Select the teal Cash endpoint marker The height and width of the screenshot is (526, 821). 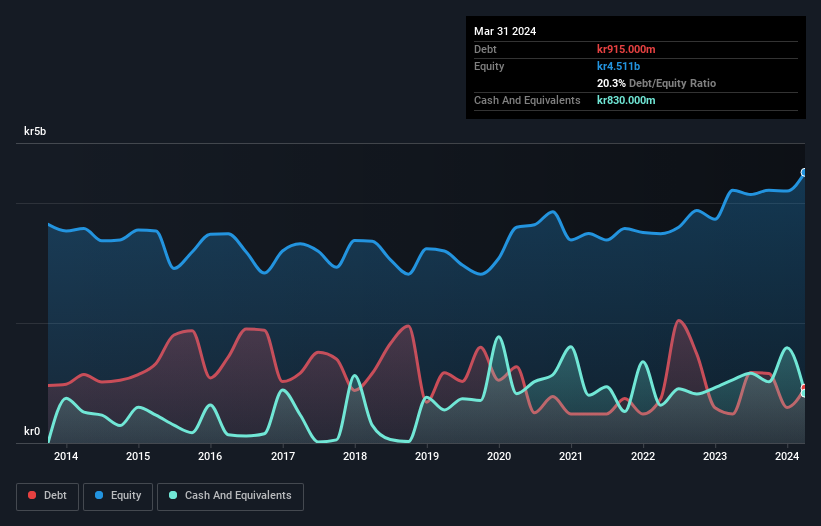[804, 393]
